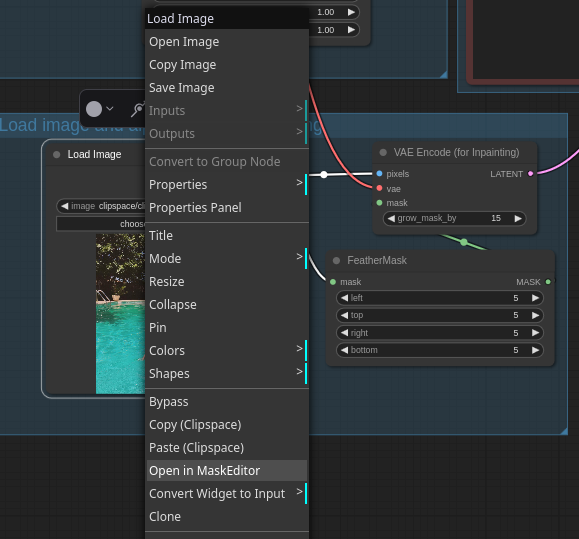Screen dimensions: 579x539
Task: Open in MaskEditor
Action: (x=227, y=470)
